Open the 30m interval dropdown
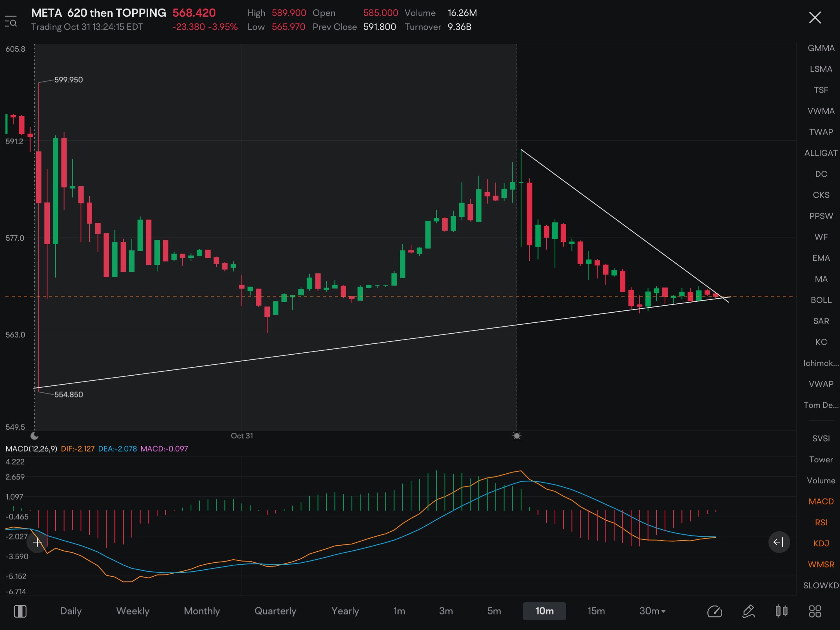Screen dimensions: 840x630 (653, 611)
